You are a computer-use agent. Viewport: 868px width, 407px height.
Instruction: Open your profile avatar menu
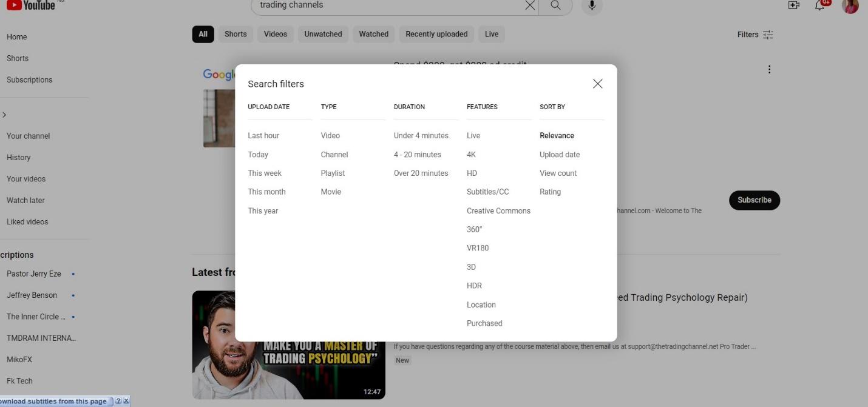(x=850, y=7)
